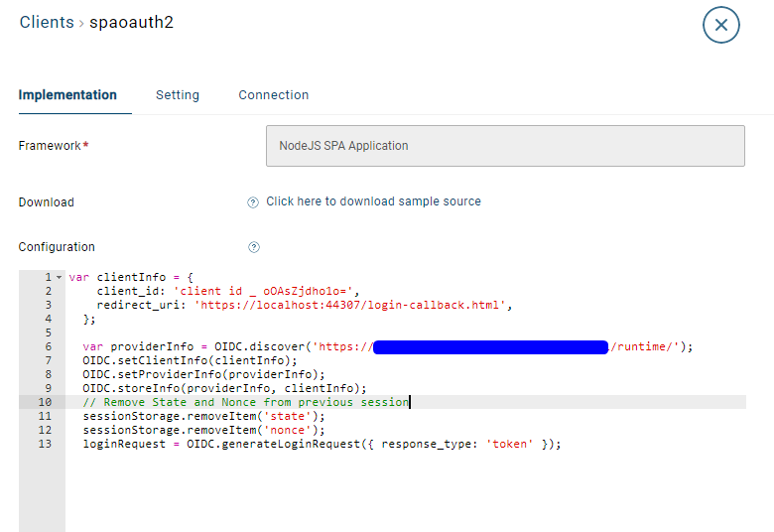Place cursor in client_id code line
774x532 pixels.
point(228,291)
